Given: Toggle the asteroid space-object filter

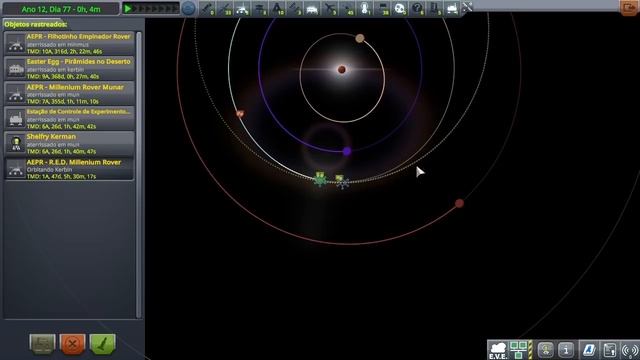Looking at the screenshot, I should 400,8.
